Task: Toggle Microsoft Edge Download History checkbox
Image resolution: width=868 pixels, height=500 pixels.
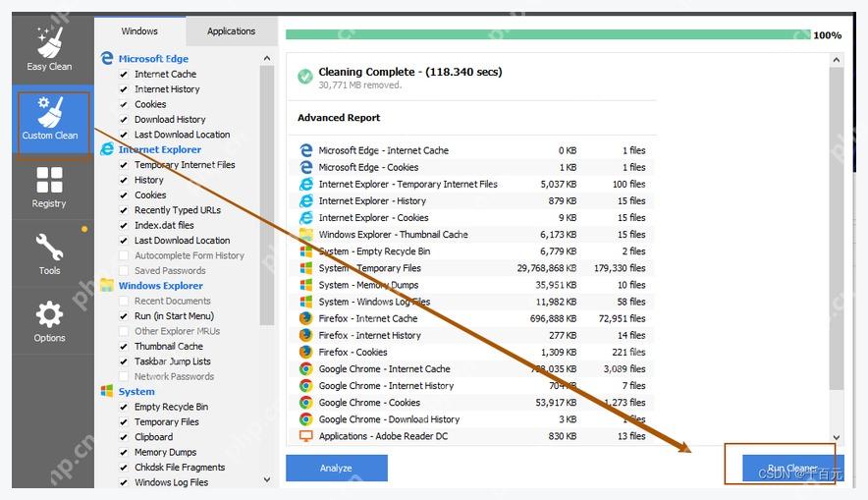Action: (x=124, y=119)
